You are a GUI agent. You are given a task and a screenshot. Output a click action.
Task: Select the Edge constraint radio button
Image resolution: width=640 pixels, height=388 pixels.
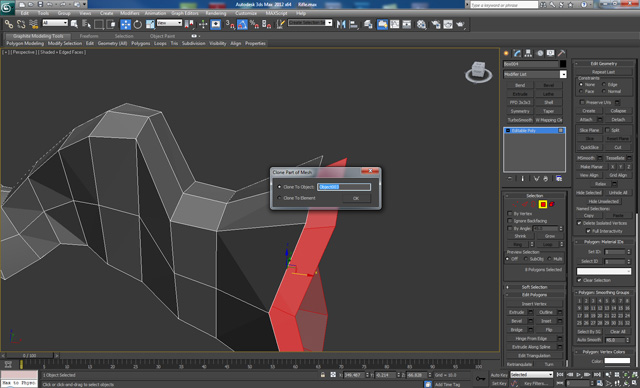604,84
